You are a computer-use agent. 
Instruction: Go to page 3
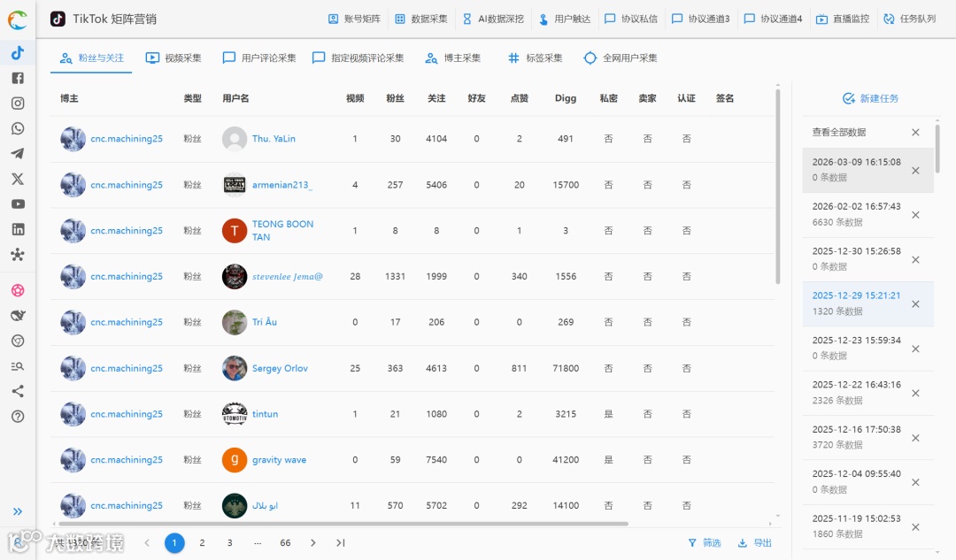(230, 542)
